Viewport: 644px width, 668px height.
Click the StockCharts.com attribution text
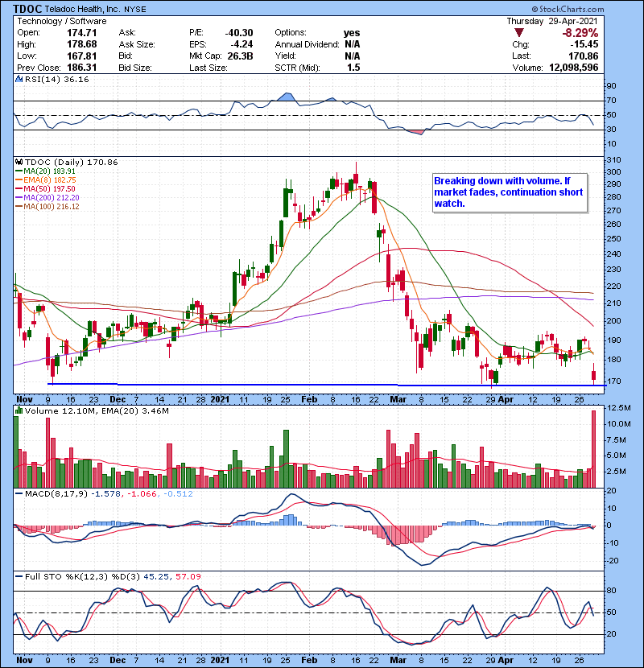click(568, 9)
